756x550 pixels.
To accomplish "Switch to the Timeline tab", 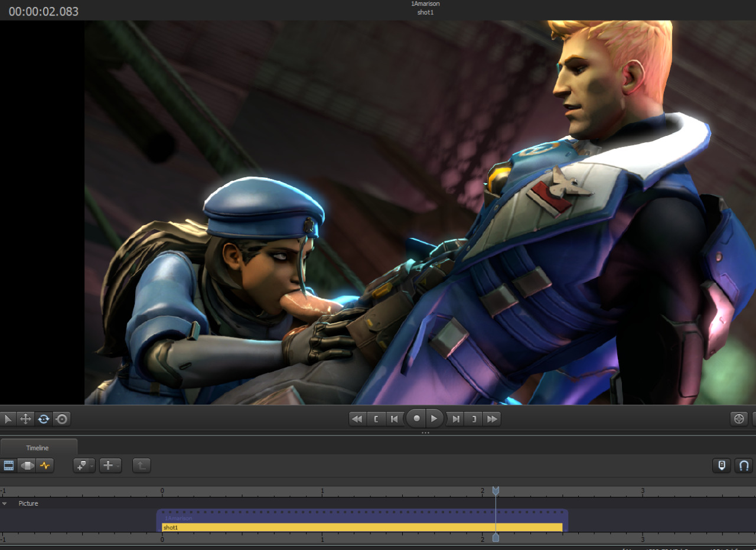I will (x=37, y=448).
